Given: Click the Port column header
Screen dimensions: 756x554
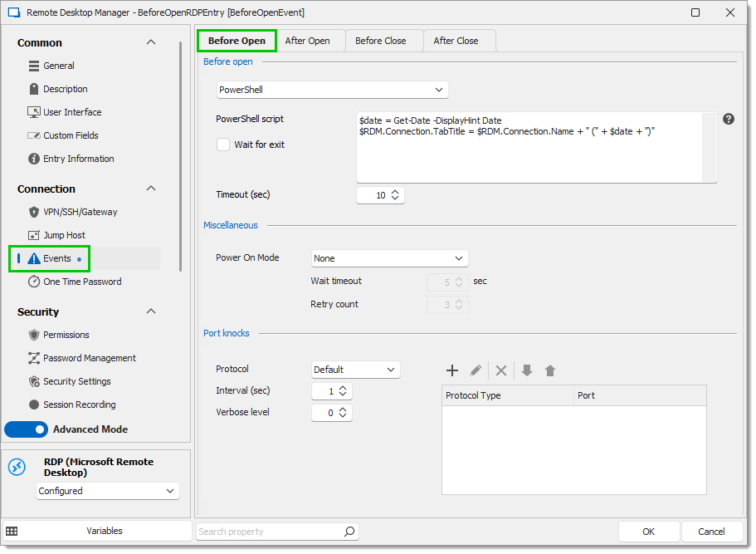Looking at the screenshot, I should point(640,395).
